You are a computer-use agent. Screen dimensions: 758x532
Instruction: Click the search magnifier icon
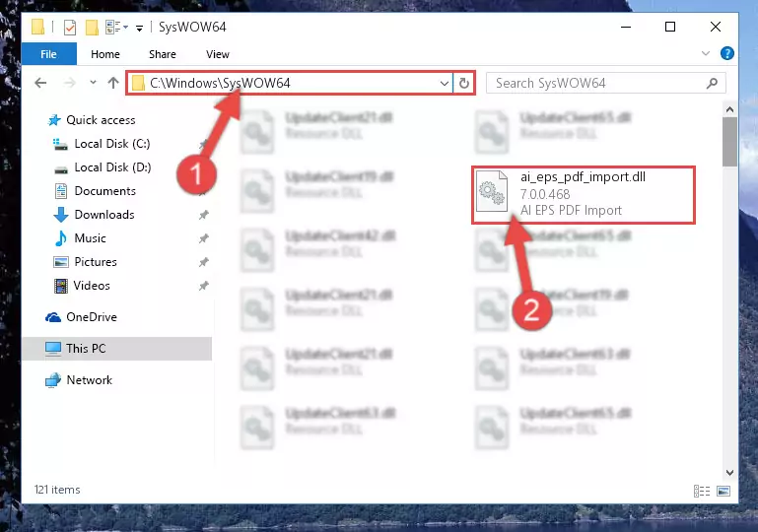712,84
